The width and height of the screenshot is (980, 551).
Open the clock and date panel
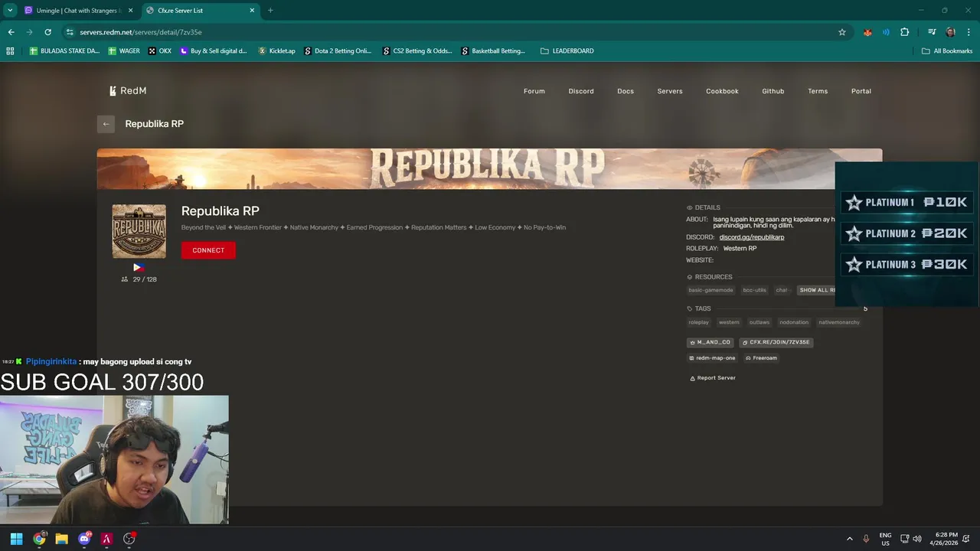tap(944, 539)
